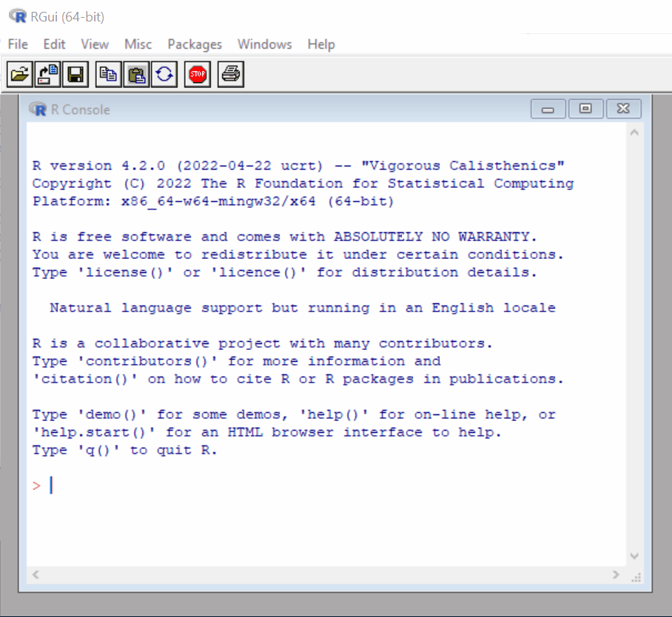Open the File menu
This screenshot has width=672, height=617.
click(18, 44)
